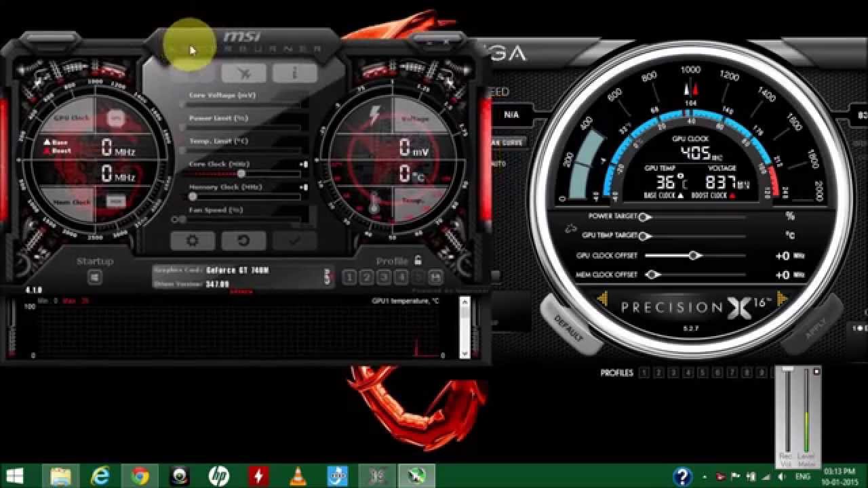The width and height of the screenshot is (868, 488).
Task: Select EVGA Profiles slot 1
Action: pos(644,372)
